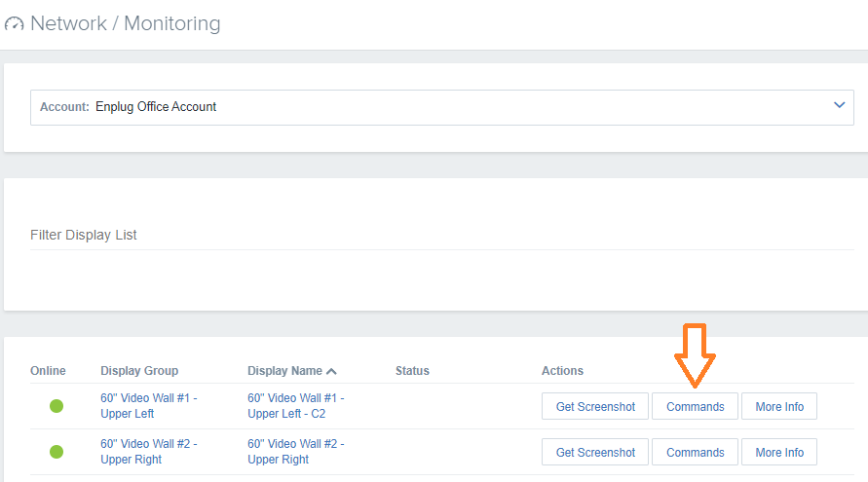
Task: Click the Display Name sort arrow
Action: 331,371
